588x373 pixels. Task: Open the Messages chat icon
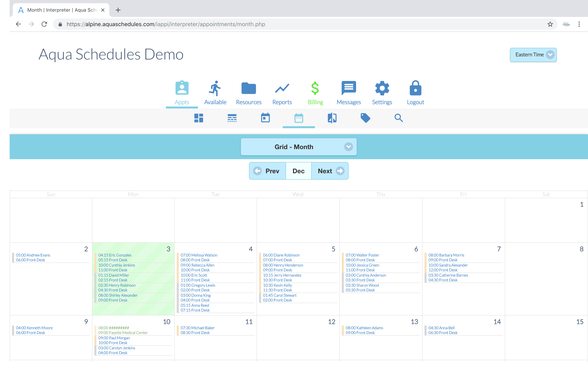349,88
